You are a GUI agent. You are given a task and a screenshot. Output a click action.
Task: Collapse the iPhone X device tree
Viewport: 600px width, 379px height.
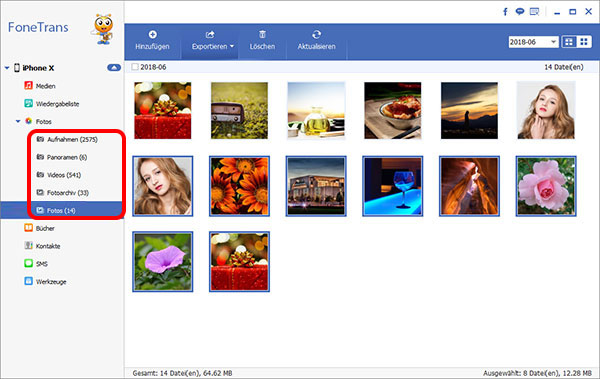[x=7, y=68]
